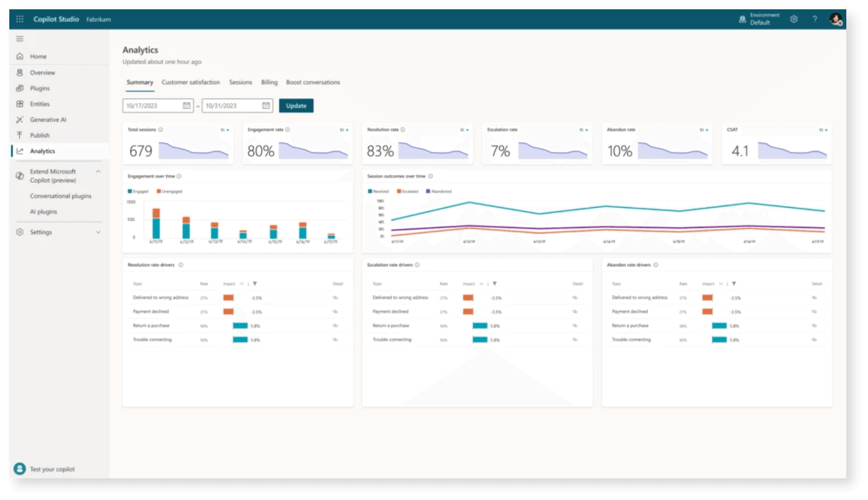Screen dimensions: 868x500
Task: Switch to the Customer satisfaction tab
Action: (x=190, y=82)
